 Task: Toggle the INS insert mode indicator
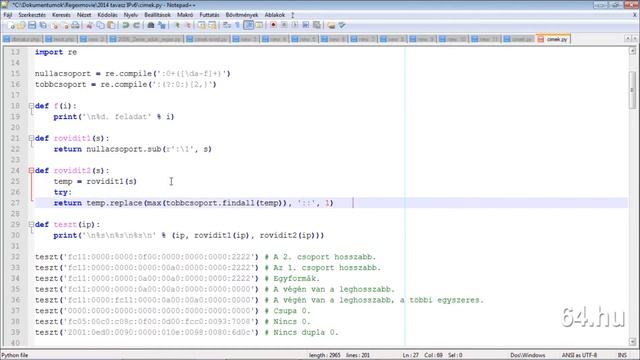click(621, 355)
